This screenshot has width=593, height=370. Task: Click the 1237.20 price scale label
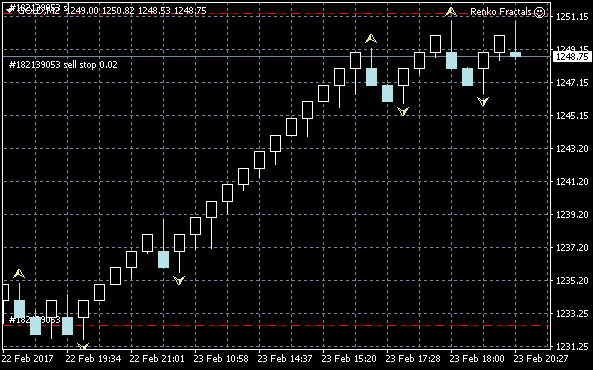coord(572,247)
